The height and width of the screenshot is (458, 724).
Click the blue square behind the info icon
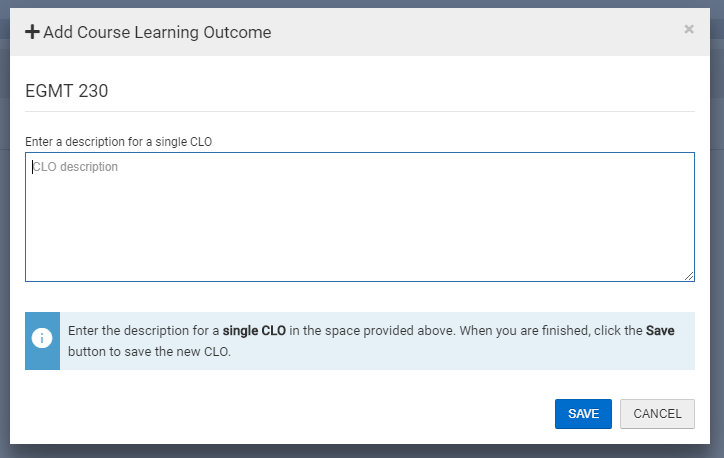coord(42,341)
